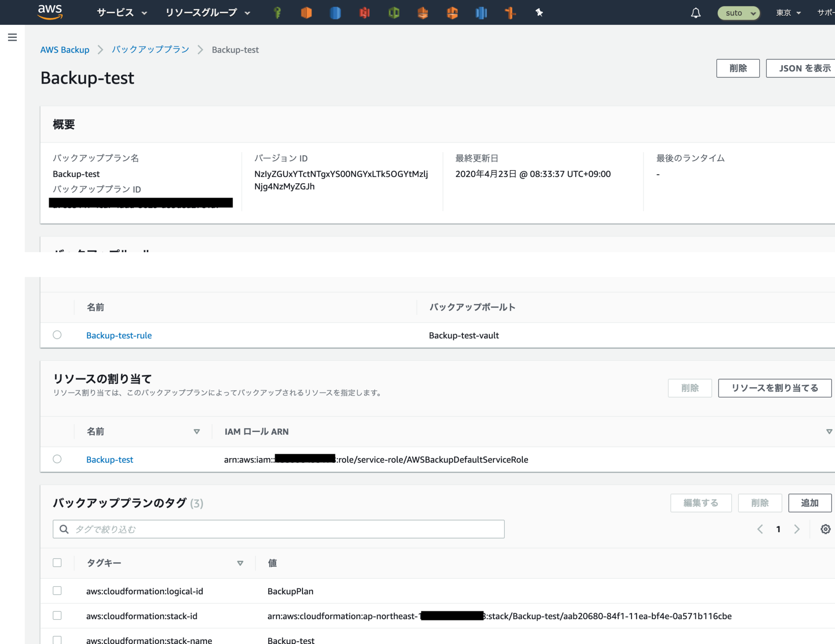
Task: Open the サービス menu
Action: click(x=115, y=13)
